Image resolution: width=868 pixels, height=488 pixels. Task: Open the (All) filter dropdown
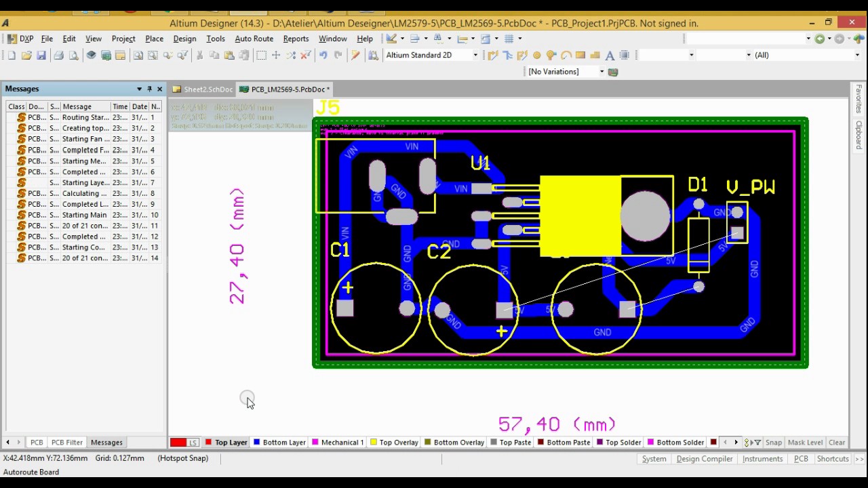[858, 55]
